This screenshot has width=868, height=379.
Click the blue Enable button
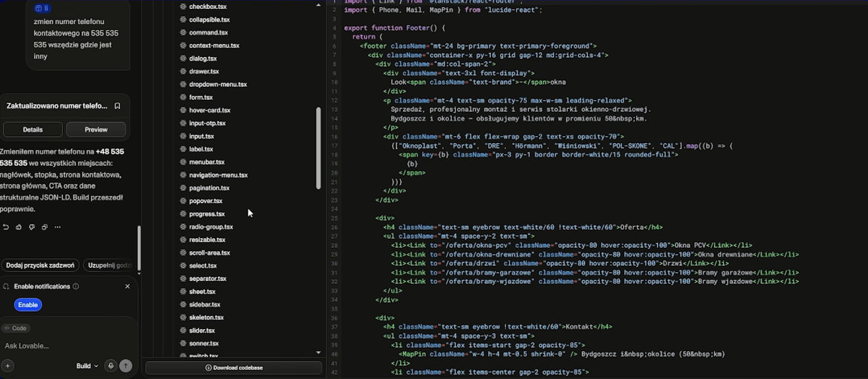tap(28, 305)
